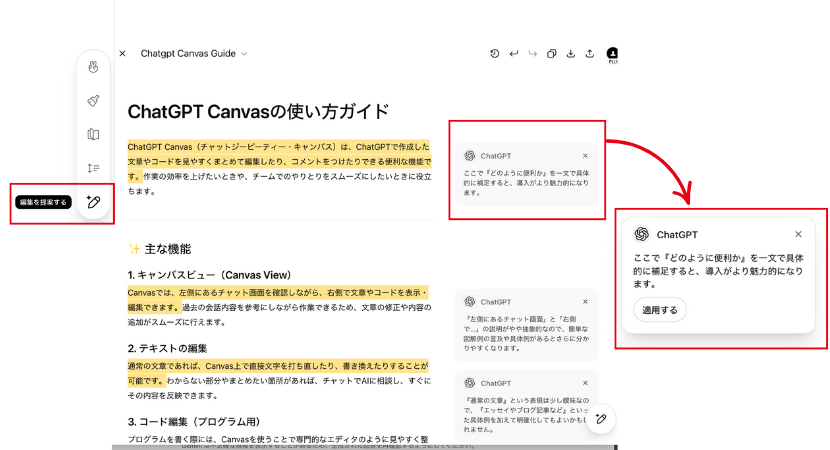Undo the last change with the back arrow
Image resolution: width=830 pixels, height=450 pixels.
(x=513, y=53)
